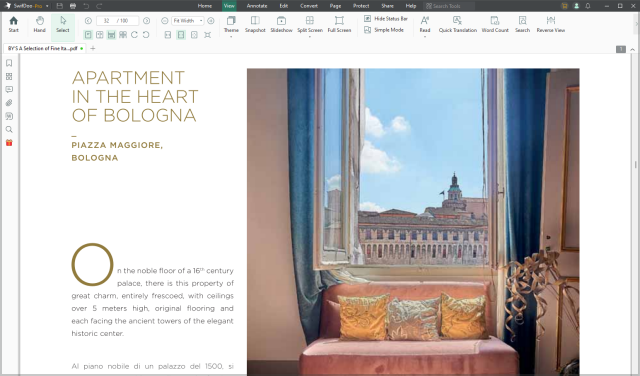This screenshot has width=640, height=376.
Task: Toggle Simple Mode
Action: tap(384, 30)
